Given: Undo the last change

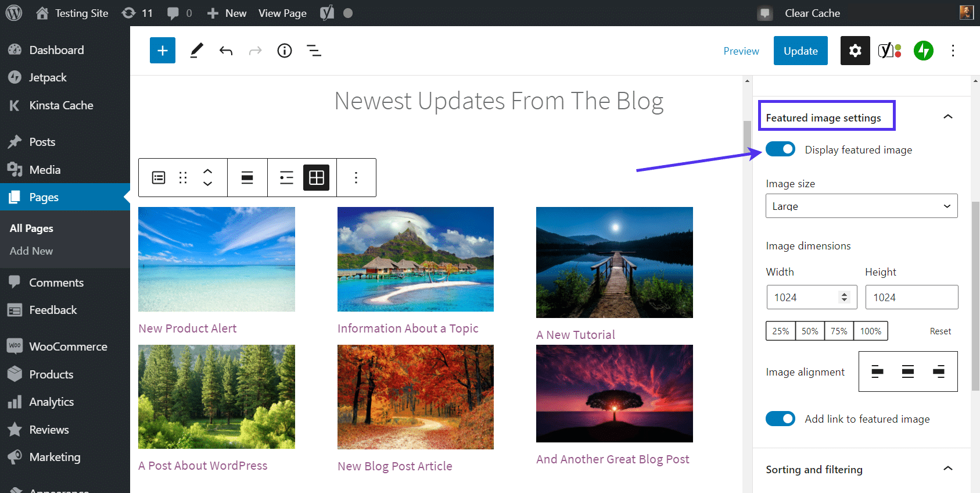Looking at the screenshot, I should tap(226, 51).
